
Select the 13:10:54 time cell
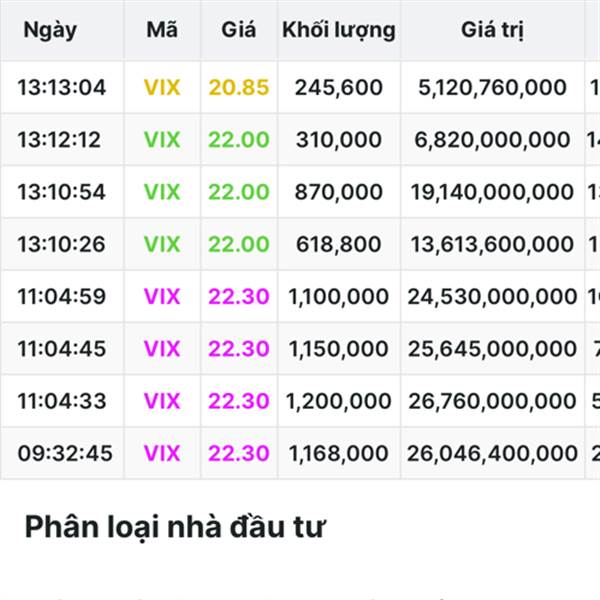[x=61, y=192]
